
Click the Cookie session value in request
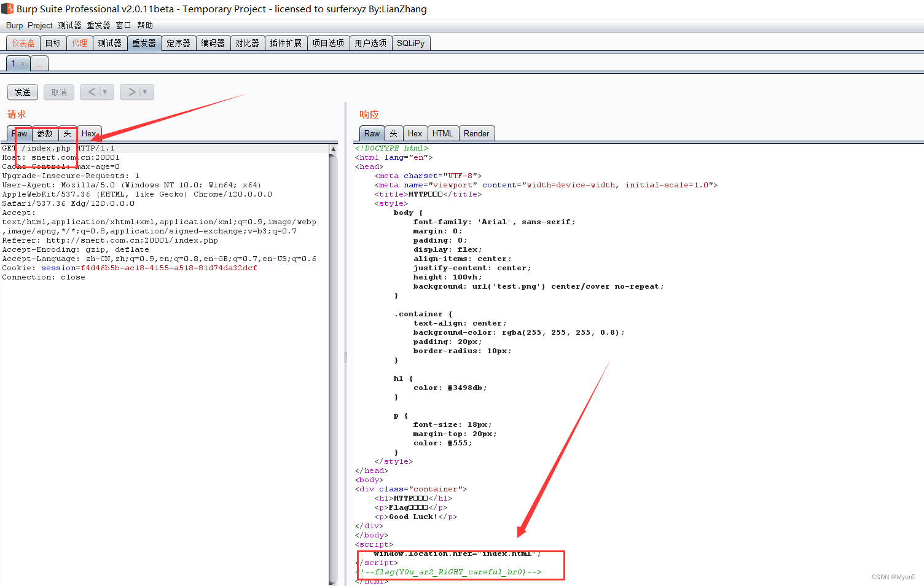tap(169, 268)
